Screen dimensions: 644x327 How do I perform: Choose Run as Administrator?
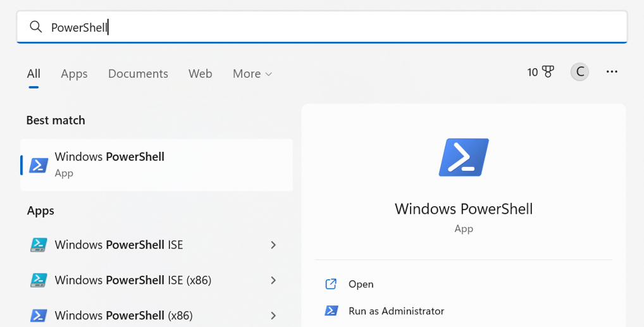[396, 311]
